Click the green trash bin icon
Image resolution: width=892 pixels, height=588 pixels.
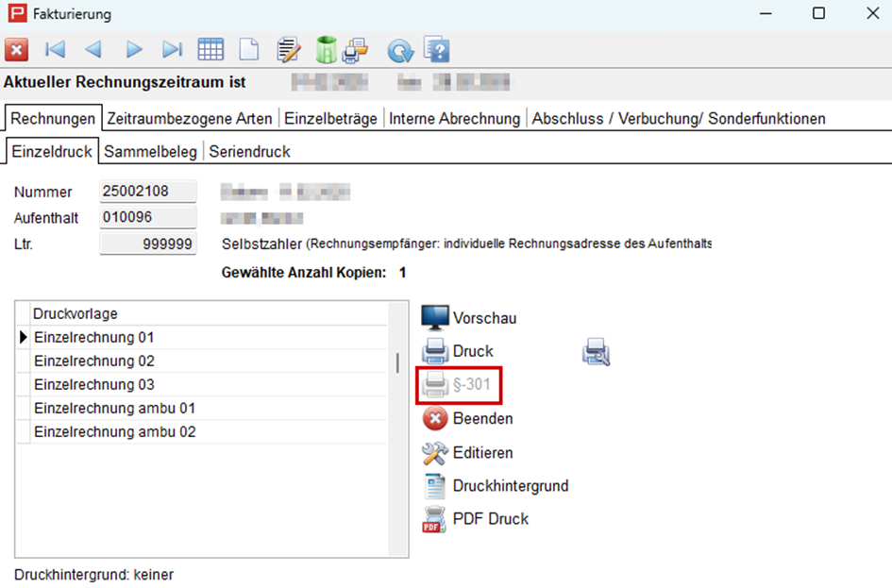point(326,50)
